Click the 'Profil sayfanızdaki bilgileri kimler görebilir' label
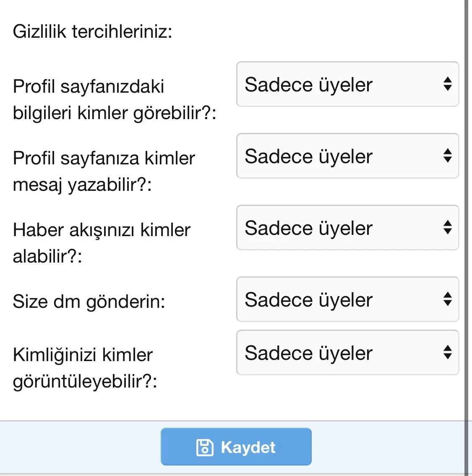472x476 pixels. pos(114,99)
